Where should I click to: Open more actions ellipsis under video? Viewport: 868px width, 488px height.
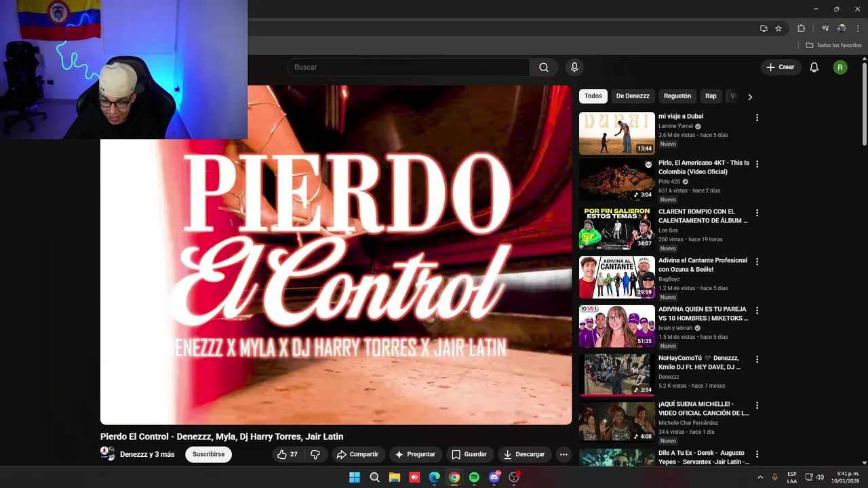click(564, 454)
